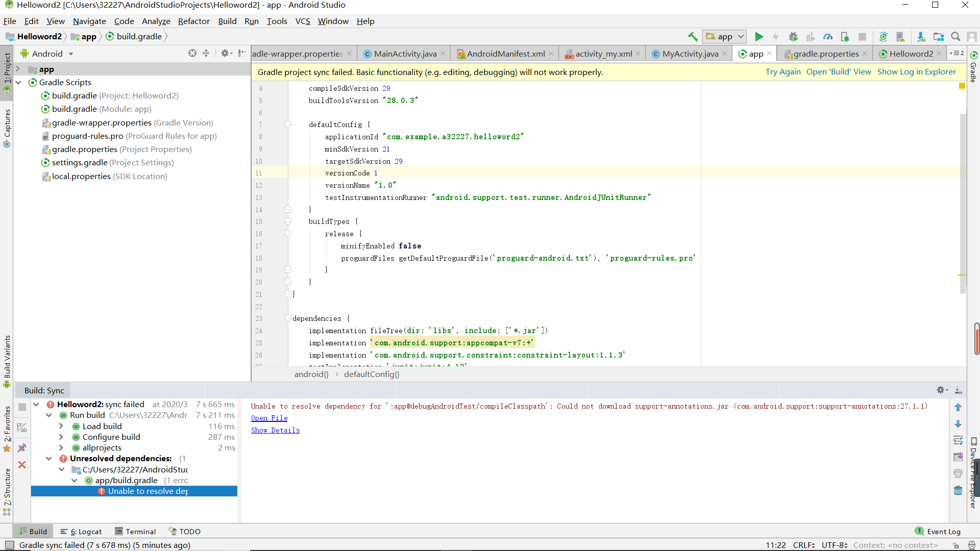This screenshot has height=551, width=980.
Task: Click Open File link in build output
Action: (269, 418)
